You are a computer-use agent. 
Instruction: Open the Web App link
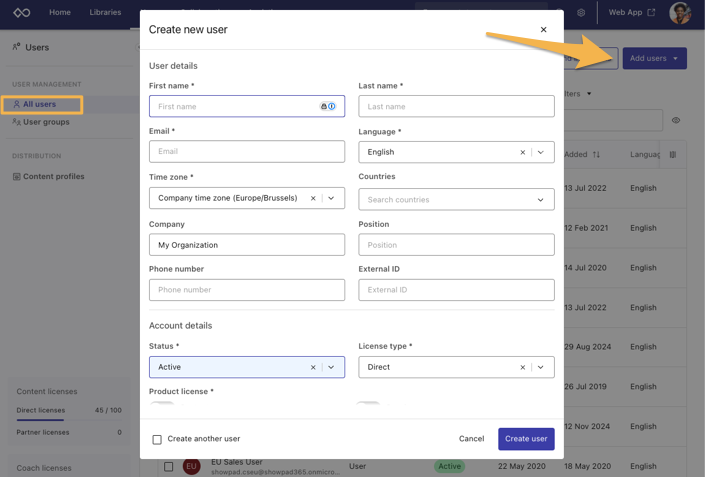coord(631,13)
